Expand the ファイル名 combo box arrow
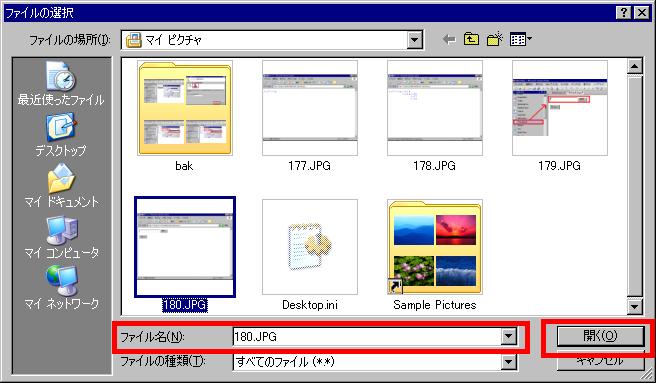 tap(509, 336)
